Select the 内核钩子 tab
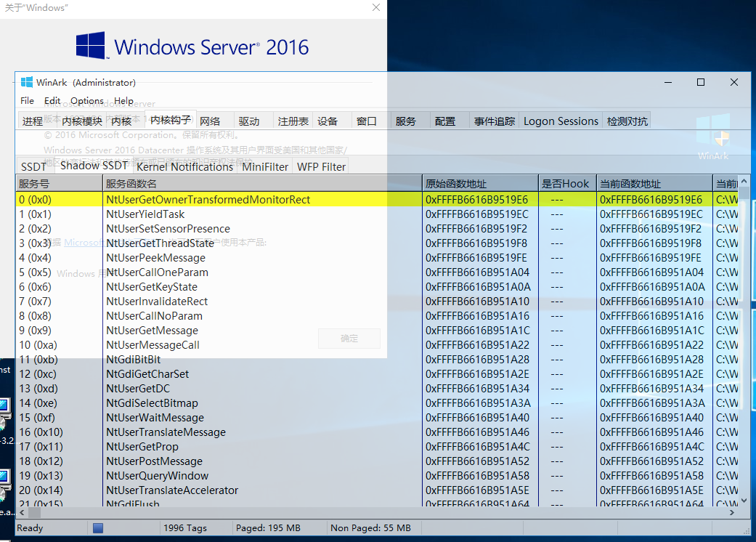This screenshot has height=542, width=756. coord(170,120)
